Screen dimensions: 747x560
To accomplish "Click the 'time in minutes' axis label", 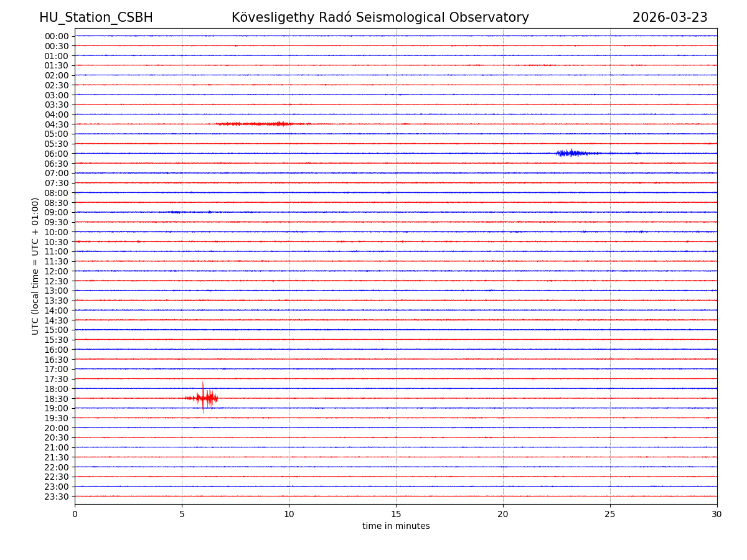I will [396, 526].
